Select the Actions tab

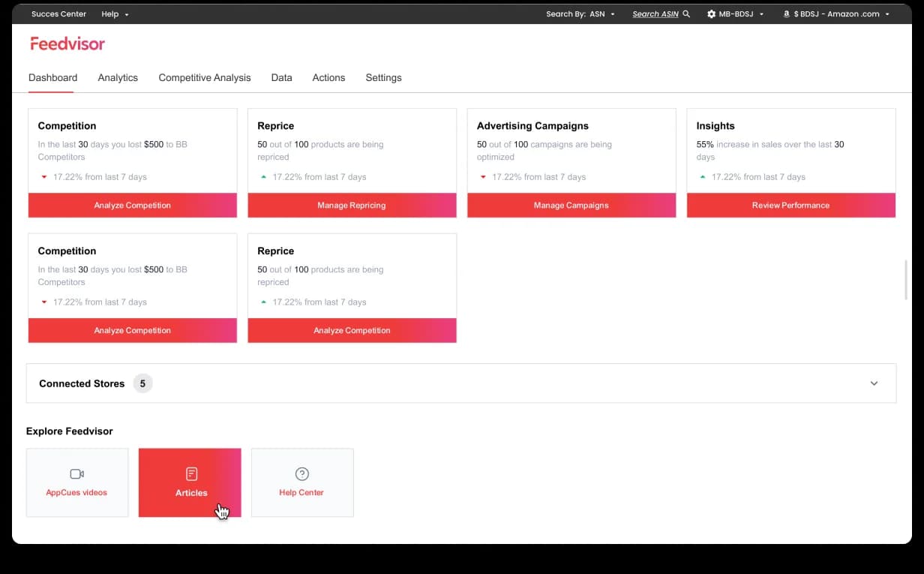[x=328, y=78]
